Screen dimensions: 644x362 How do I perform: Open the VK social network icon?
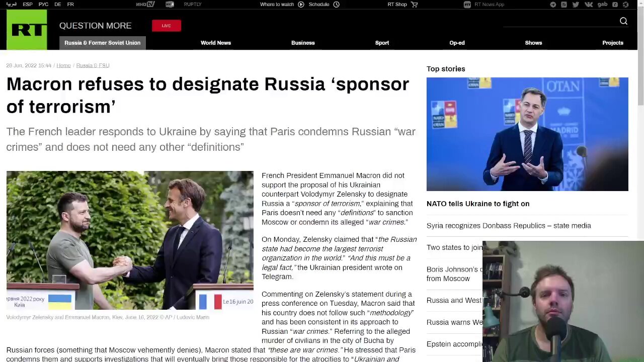click(x=589, y=5)
